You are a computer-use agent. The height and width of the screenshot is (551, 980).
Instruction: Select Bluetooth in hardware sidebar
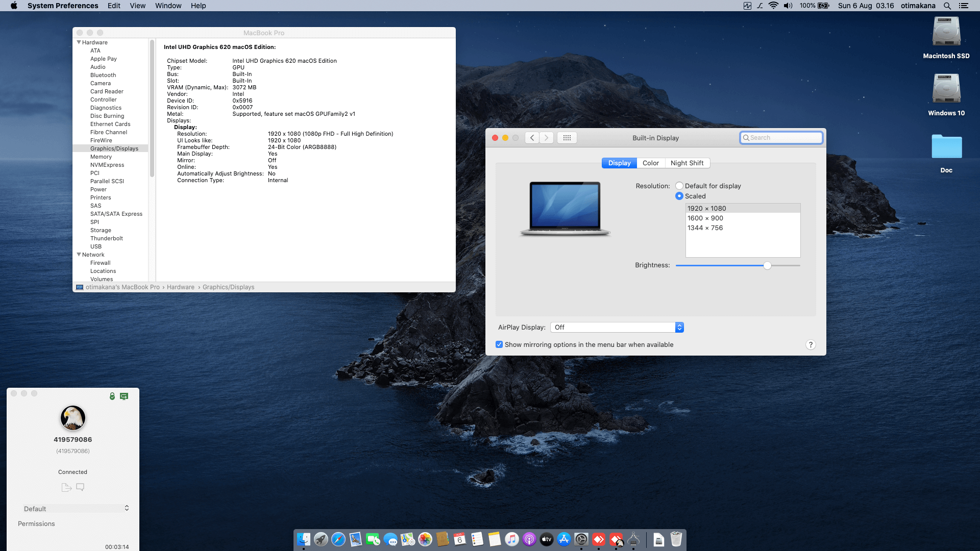(103, 75)
